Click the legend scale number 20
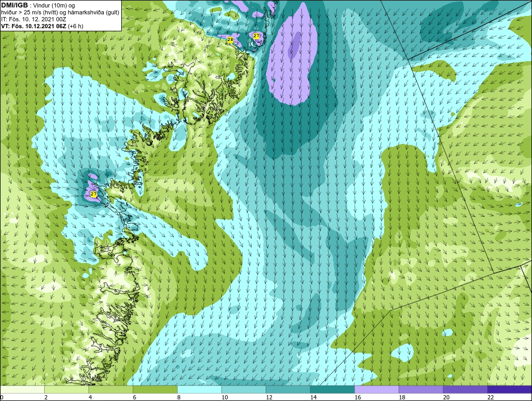The height and width of the screenshot is (401, 532). (x=446, y=397)
